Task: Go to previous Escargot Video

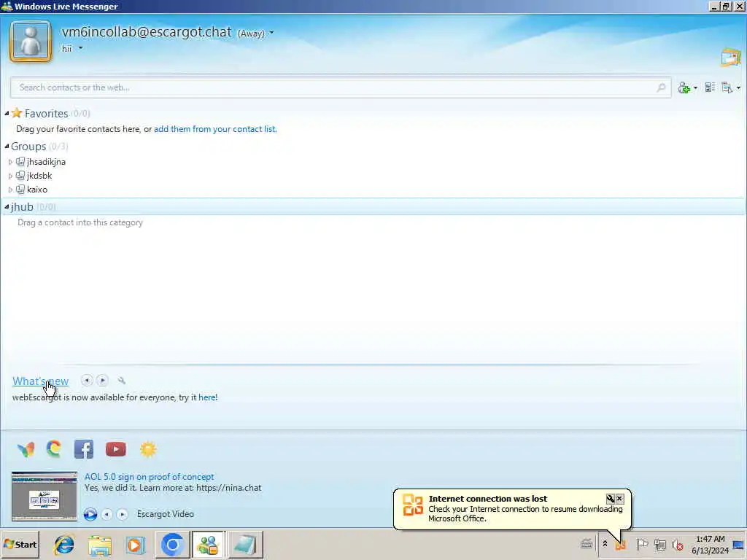Action: tap(107, 514)
